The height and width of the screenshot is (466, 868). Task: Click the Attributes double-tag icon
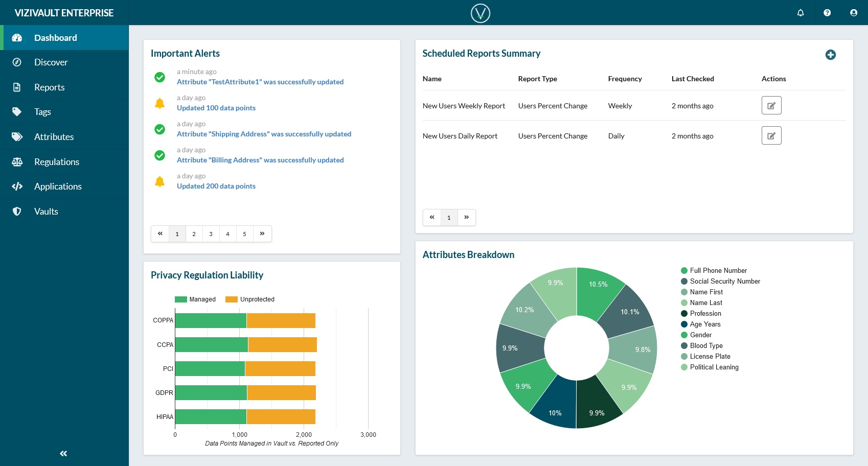click(x=17, y=137)
